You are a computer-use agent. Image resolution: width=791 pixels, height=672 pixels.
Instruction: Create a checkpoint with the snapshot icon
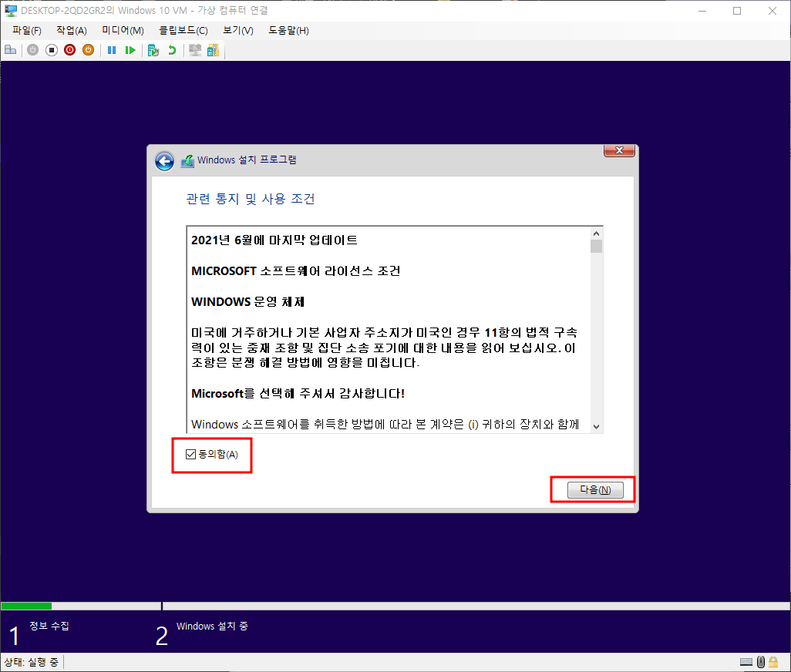153,50
